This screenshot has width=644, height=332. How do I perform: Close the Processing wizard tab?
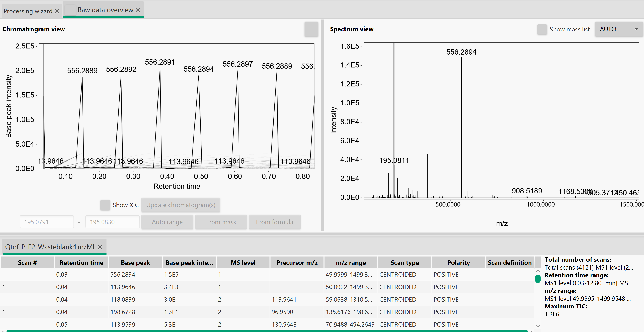coord(57,11)
